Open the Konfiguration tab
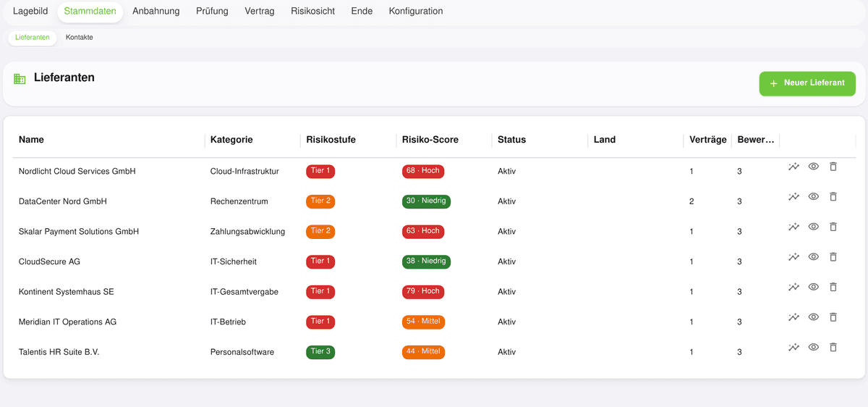Screen dimensions: 868x407 416,12
